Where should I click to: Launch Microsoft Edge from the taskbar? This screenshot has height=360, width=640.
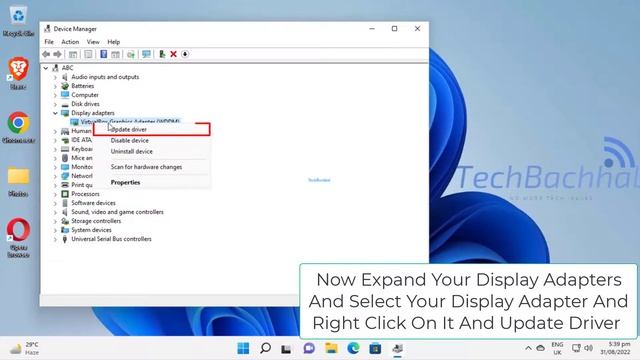pos(353,348)
